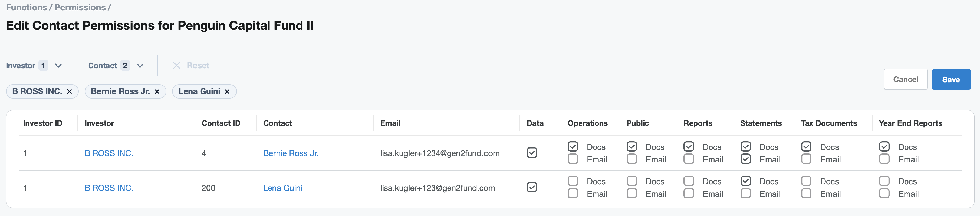Image resolution: width=980 pixels, height=216 pixels.
Task: Enable Tax Documents Email for Bernie Ross Jr.
Action: click(806, 159)
